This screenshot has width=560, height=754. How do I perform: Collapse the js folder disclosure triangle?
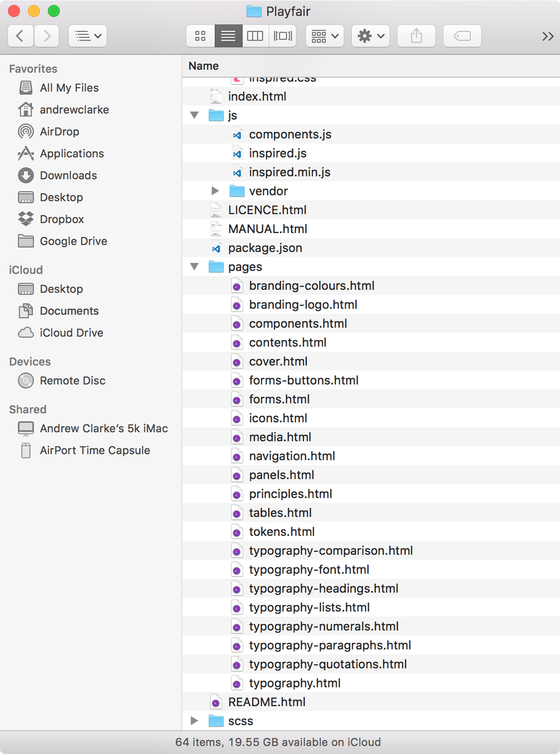coord(195,116)
